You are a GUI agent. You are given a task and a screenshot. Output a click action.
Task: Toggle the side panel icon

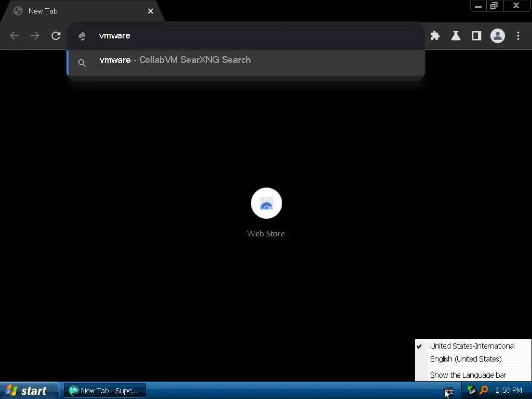(x=477, y=36)
